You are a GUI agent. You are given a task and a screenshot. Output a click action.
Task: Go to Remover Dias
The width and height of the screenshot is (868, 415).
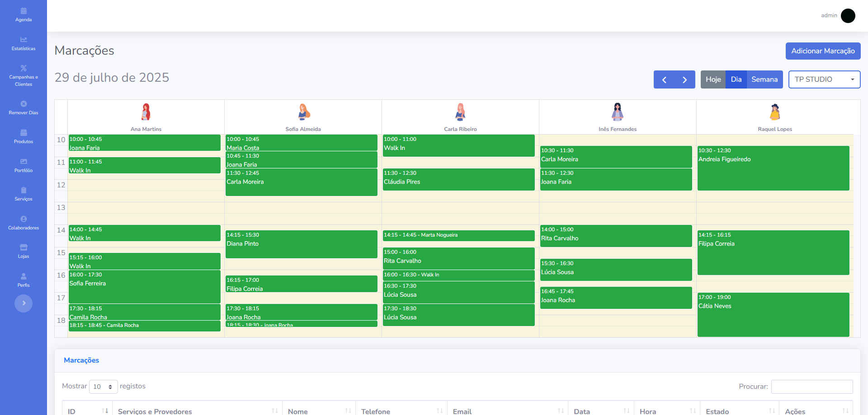pyautogui.click(x=24, y=108)
